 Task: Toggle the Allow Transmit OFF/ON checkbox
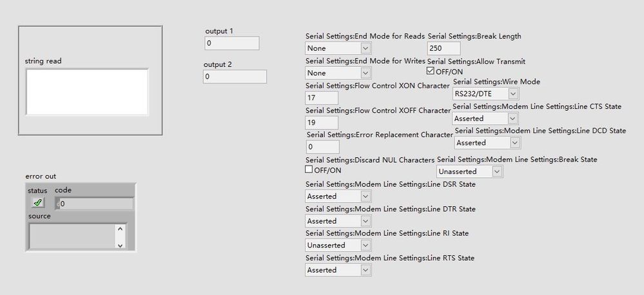431,71
